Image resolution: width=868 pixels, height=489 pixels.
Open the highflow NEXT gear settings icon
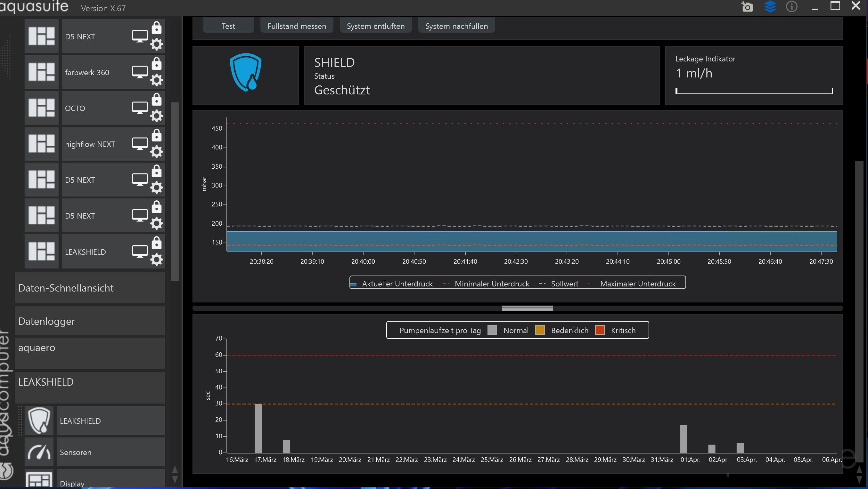tap(156, 152)
